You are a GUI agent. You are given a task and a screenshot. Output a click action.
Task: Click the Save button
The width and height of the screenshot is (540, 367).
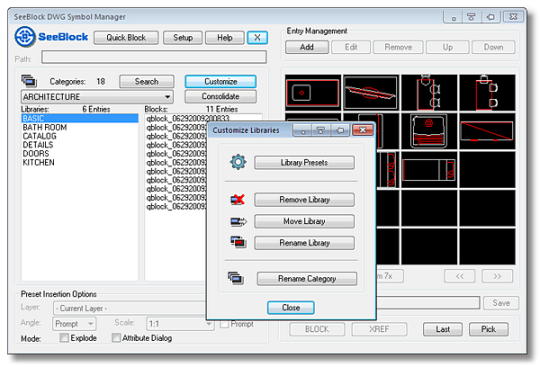pos(501,303)
